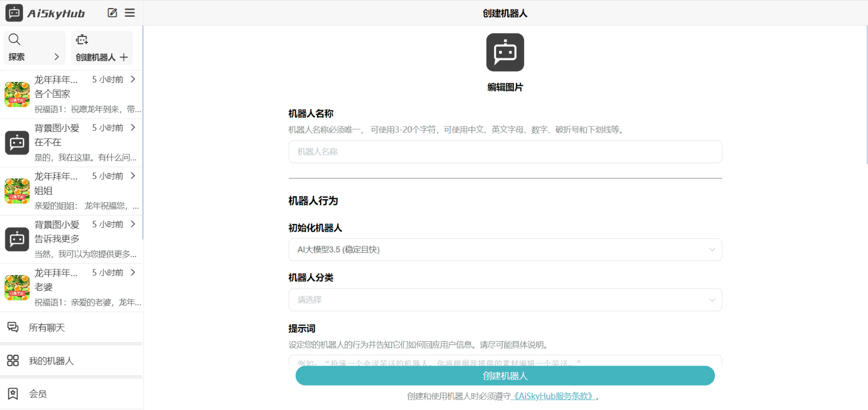Expand the AI大模型3.5 model dropdown

[712, 249]
